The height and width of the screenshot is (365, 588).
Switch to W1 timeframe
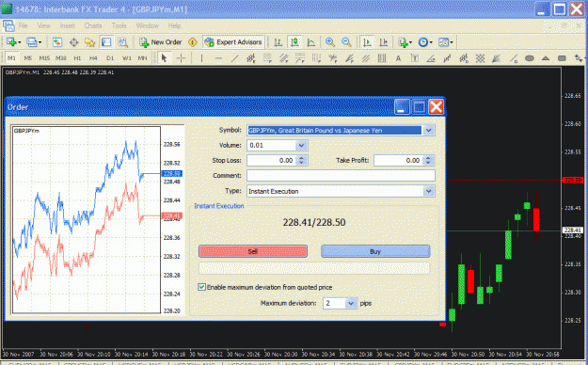pos(127,58)
